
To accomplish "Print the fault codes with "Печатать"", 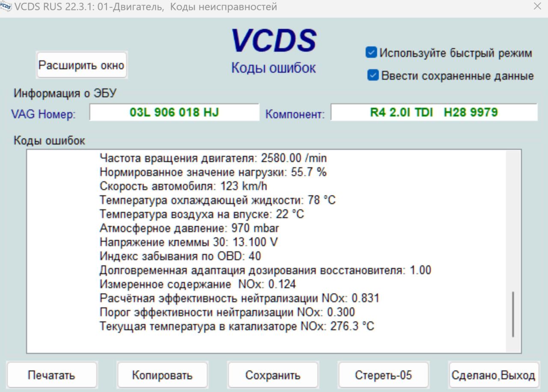I will (x=51, y=375).
